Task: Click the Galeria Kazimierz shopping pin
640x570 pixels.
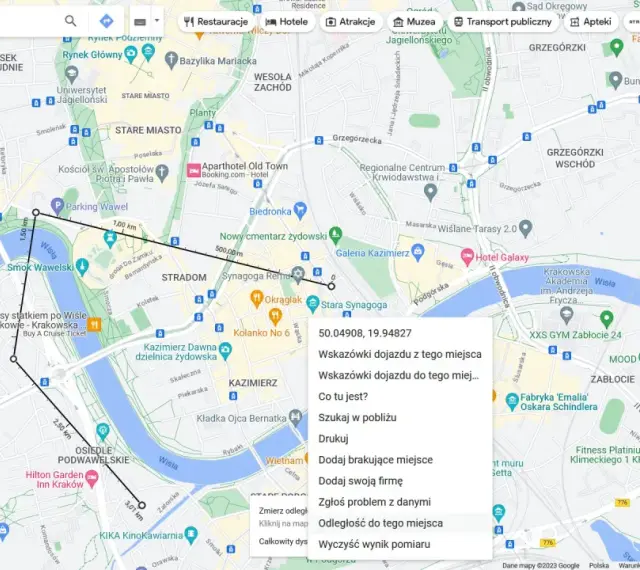Action: 418,252
